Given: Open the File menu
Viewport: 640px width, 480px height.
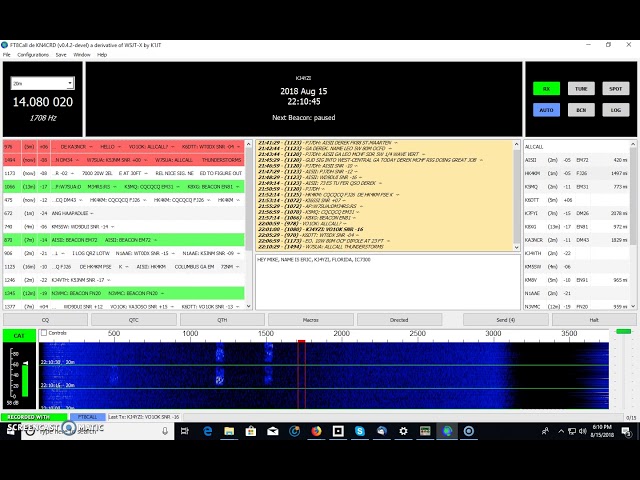Looking at the screenshot, I should tap(7, 55).
